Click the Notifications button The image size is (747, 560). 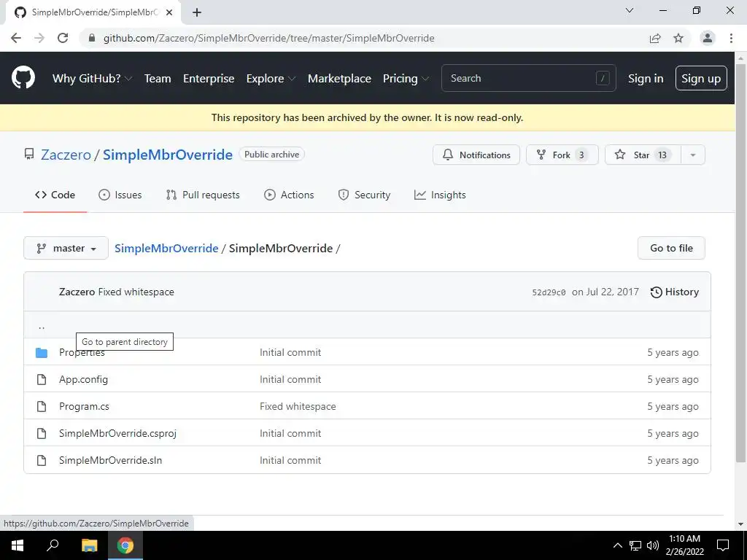(476, 155)
